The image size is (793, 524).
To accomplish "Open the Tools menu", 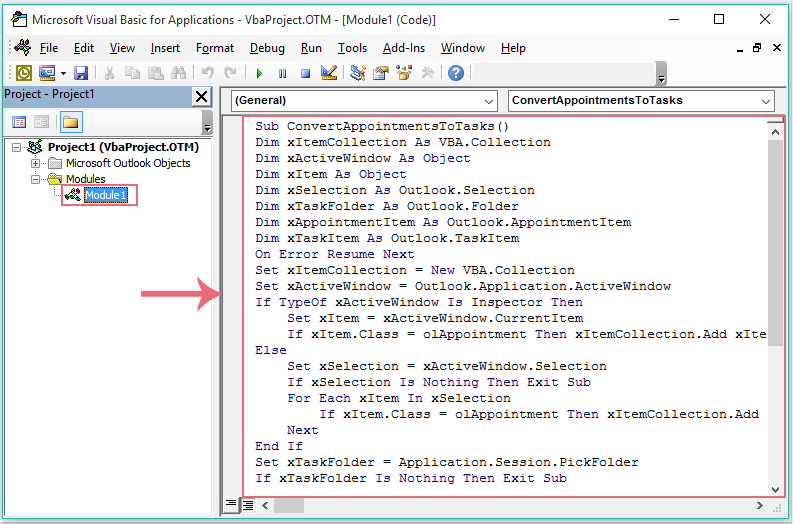I will pos(352,48).
